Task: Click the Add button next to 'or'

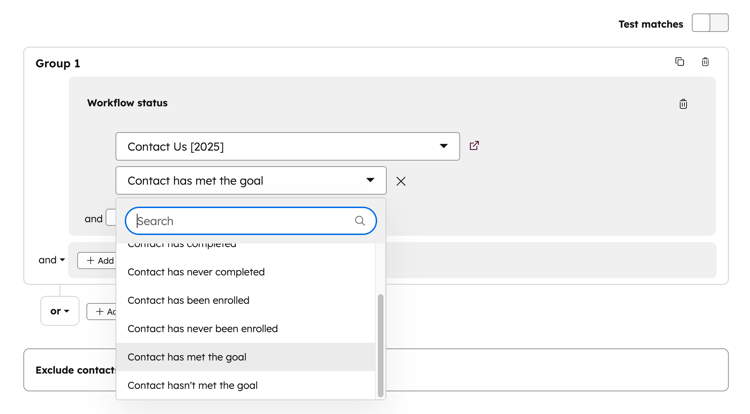Action: coord(102,312)
